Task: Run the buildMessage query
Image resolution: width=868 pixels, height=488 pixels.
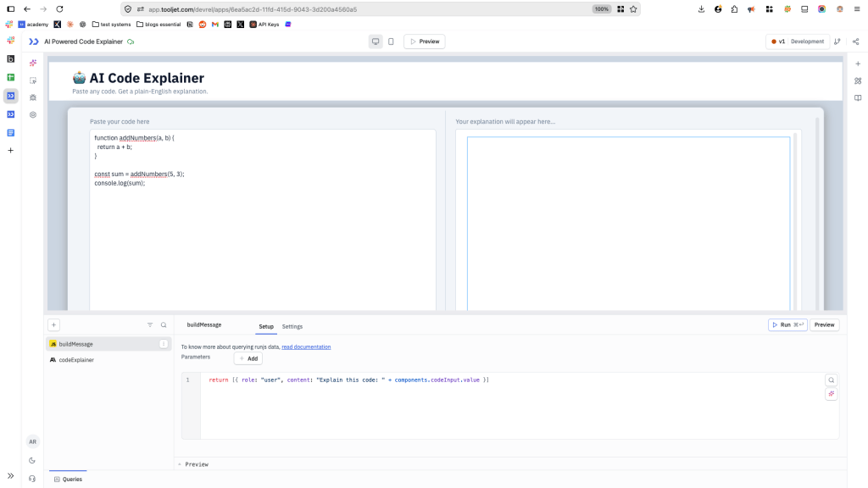Action: pyautogui.click(x=787, y=324)
